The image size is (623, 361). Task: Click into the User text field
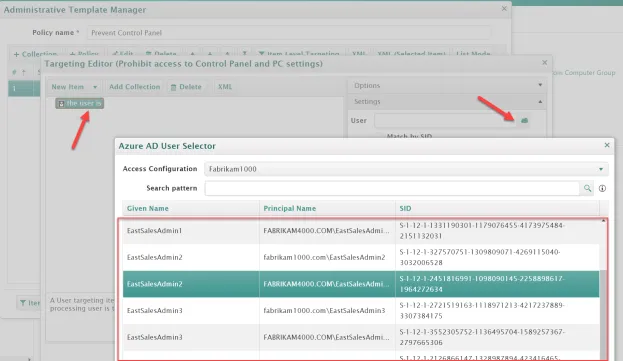coord(444,120)
